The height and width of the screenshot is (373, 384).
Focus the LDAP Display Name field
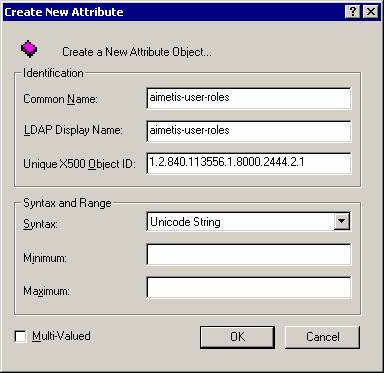tap(249, 131)
